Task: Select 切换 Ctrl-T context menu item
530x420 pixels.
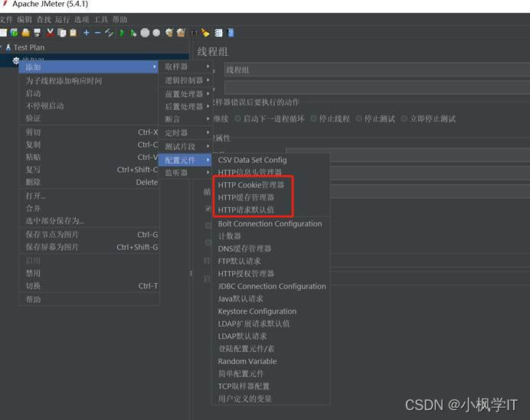Action: [x=89, y=286]
